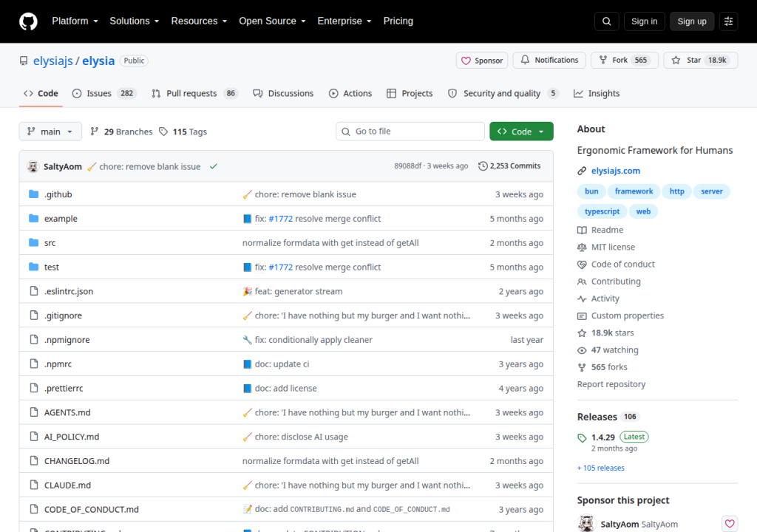This screenshot has width=757, height=532.
Task: Click SaltyAom avatar in commit bar
Action: (x=33, y=166)
